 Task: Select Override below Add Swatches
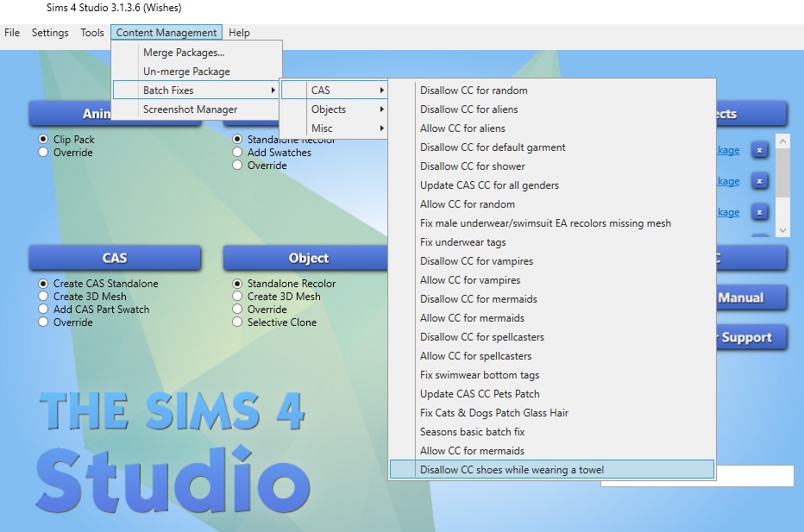pos(237,165)
